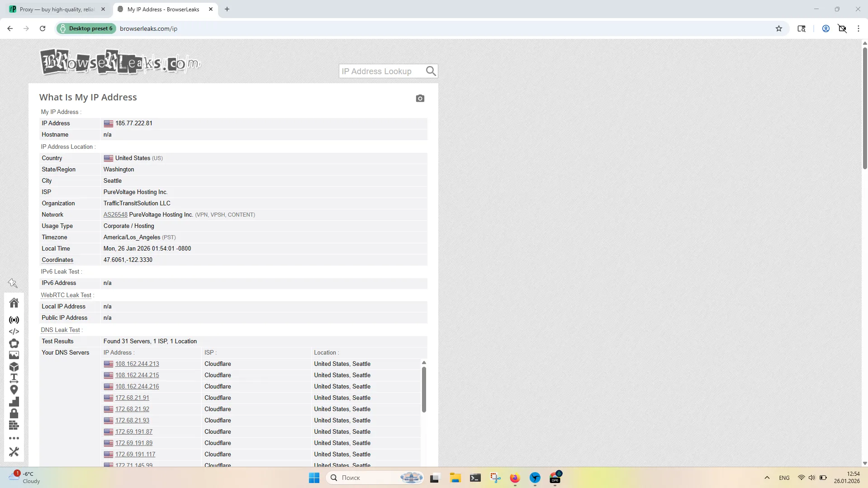Open the code brackets icon in the sidebar
The width and height of the screenshot is (868, 488).
[14, 332]
